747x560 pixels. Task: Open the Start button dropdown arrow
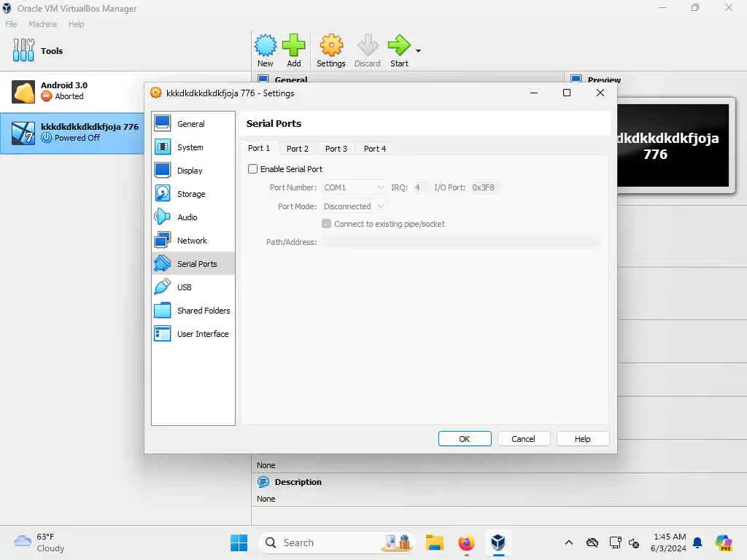(418, 50)
